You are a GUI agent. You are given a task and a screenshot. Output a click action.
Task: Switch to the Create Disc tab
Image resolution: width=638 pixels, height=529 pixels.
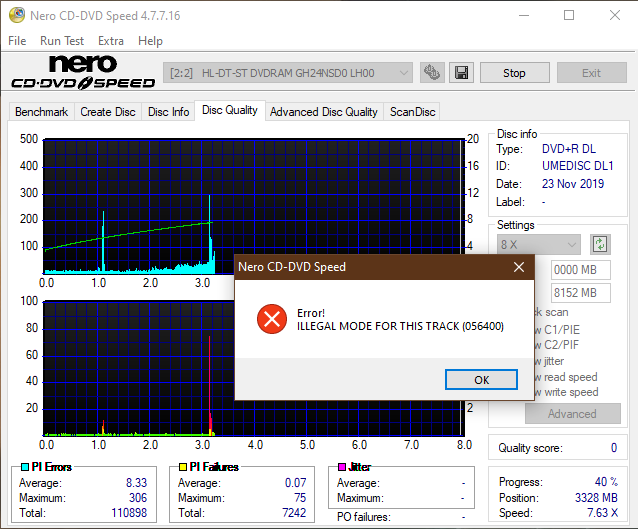click(108, 112)
